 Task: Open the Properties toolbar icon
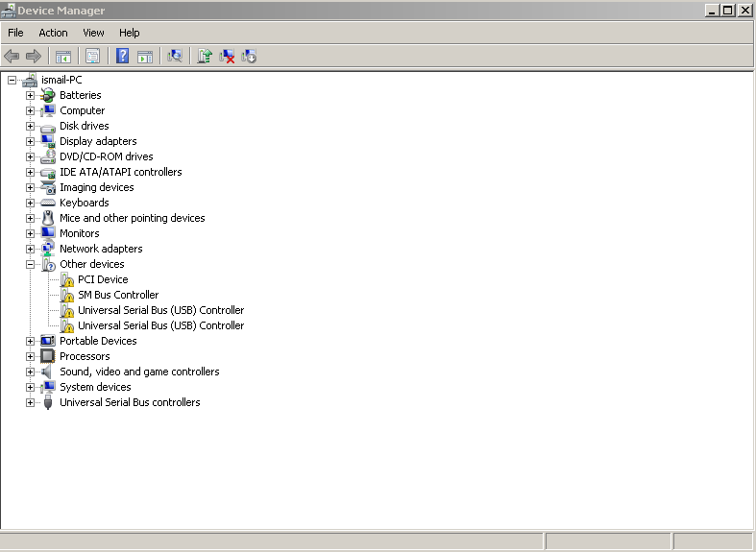pyautogui.click(x=92, y=57)
